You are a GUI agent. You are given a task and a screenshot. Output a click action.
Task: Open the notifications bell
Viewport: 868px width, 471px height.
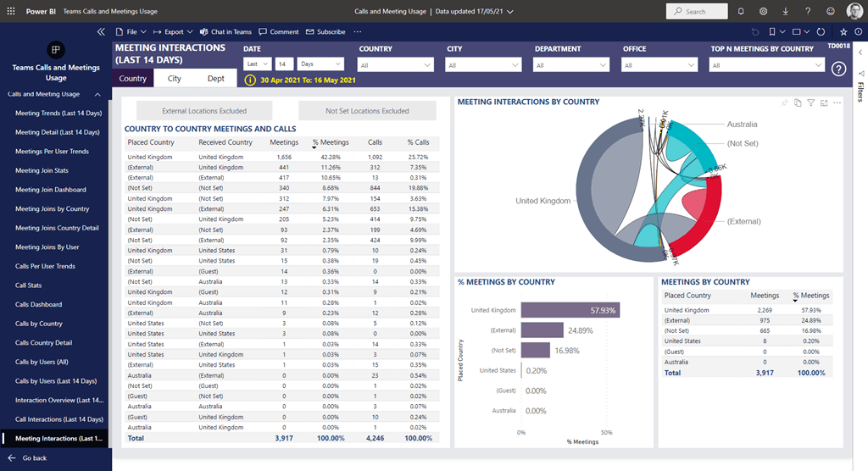coord(741,11)
